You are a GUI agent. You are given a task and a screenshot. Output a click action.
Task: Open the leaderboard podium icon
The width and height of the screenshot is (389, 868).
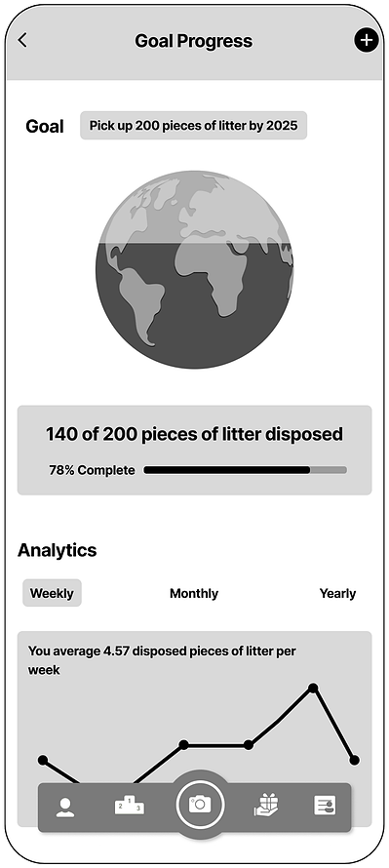[130, 805]
